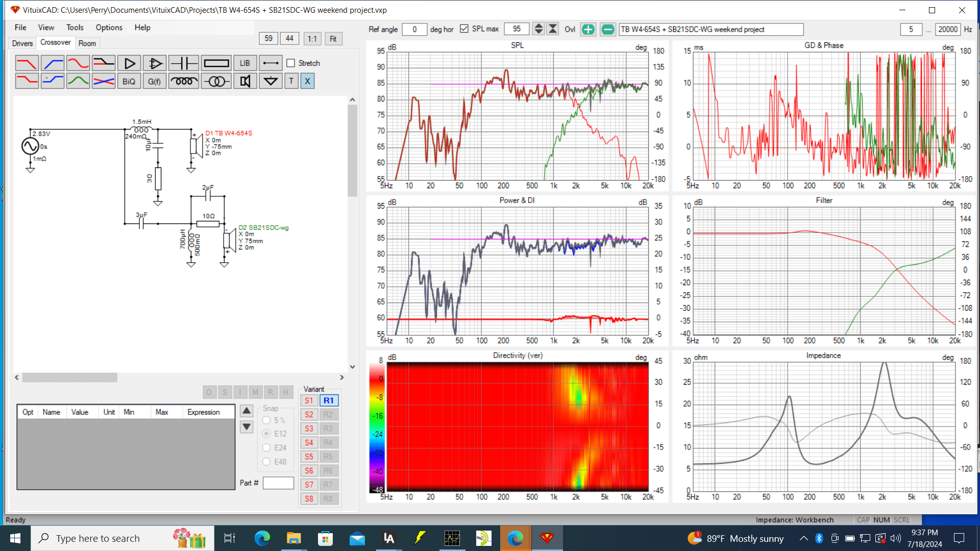980x551 pixels.
Task: Insert an operational amplifier component
Action: (155, 63)
